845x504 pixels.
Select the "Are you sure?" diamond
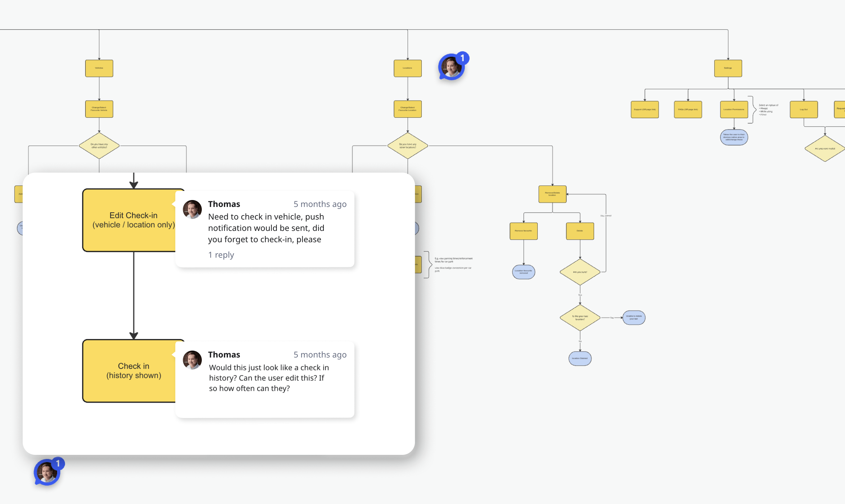580,272
